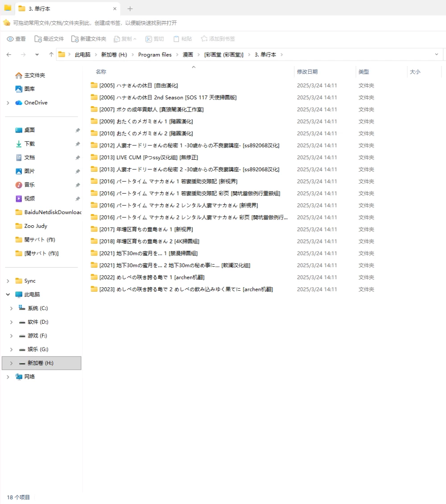446x504 pixels.
Task: Open a new tab with plus button
Action: coord(130,9)
